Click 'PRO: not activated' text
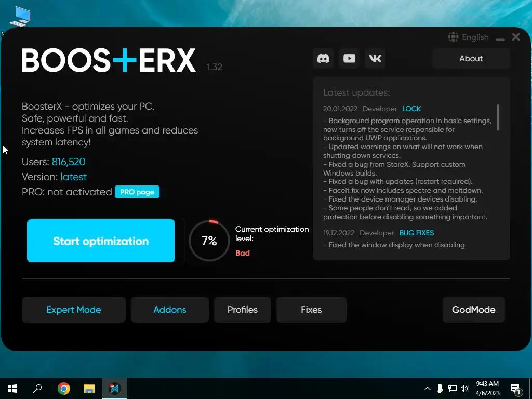This screenshot has height=399, width=532. (x=67, y=192)
